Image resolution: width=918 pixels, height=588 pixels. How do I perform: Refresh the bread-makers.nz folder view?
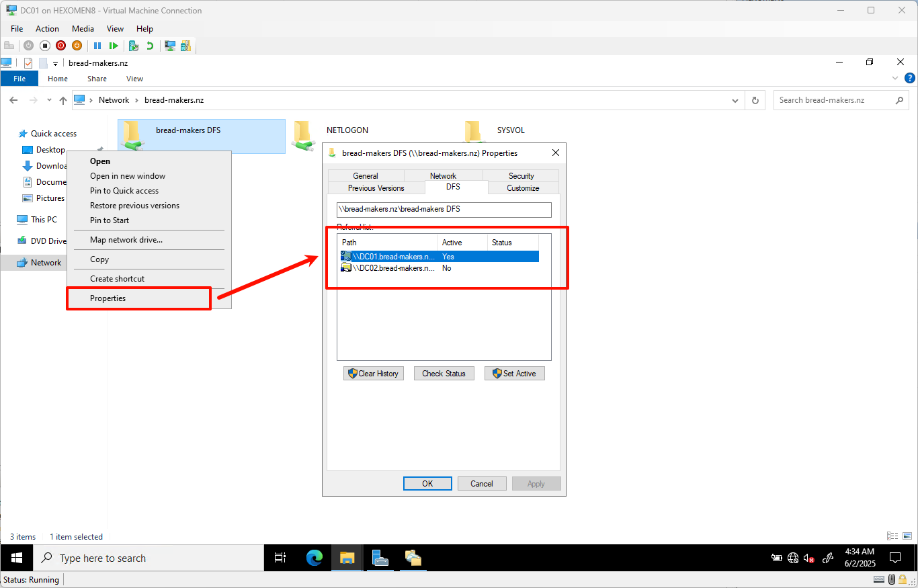(x=755, y=99)
